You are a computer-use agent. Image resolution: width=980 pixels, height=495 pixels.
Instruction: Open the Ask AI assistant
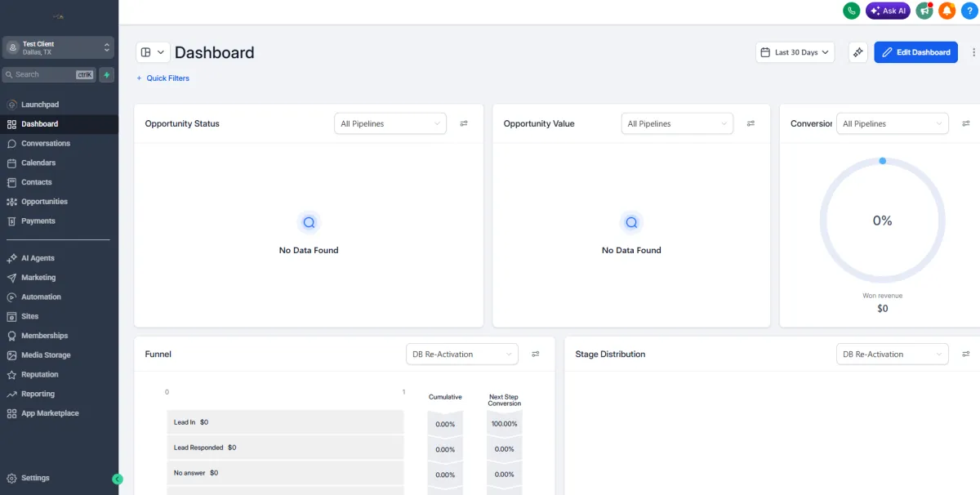point(888,11)
